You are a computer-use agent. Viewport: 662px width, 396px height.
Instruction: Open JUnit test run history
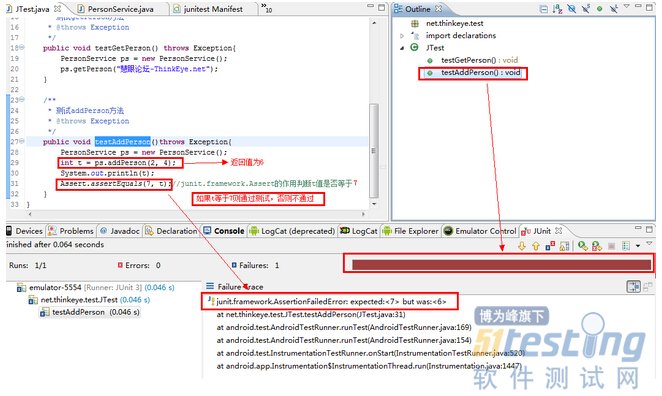tap(626, 246)
